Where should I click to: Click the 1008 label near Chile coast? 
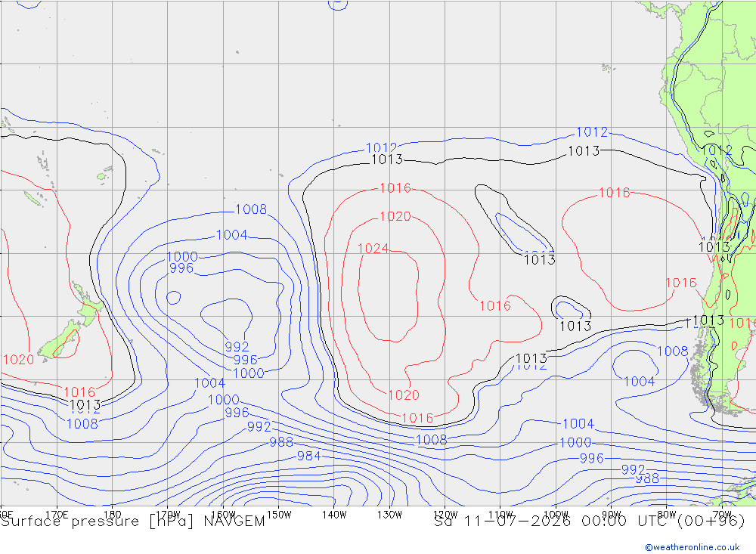[x=673, y=351]
